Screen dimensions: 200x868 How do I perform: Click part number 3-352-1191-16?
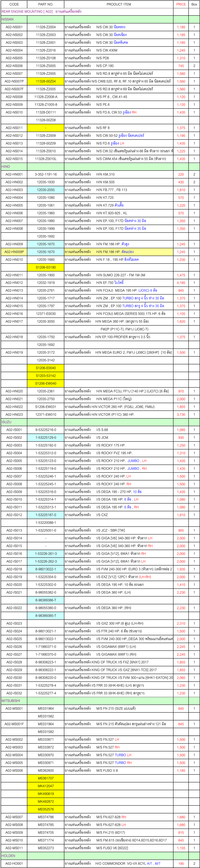pos(46,174)
